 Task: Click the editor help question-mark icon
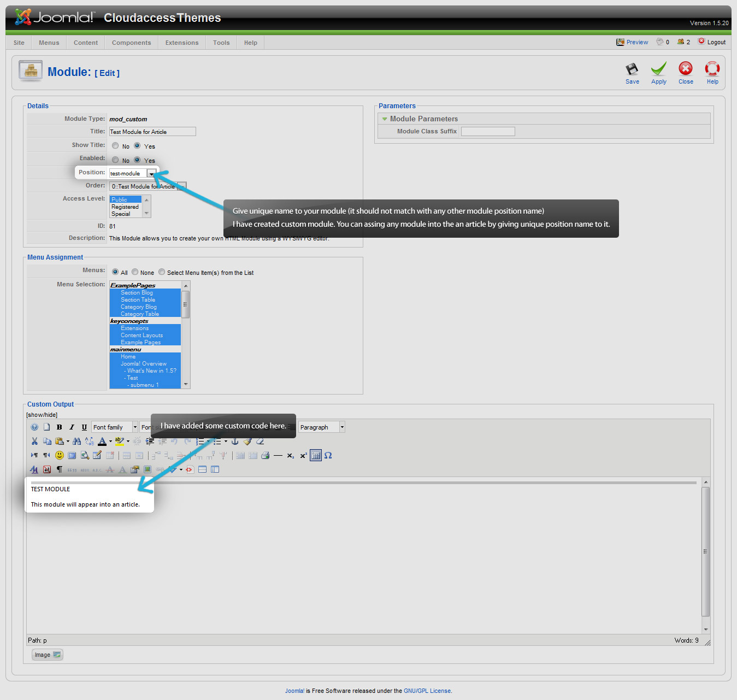click(34, 427)
